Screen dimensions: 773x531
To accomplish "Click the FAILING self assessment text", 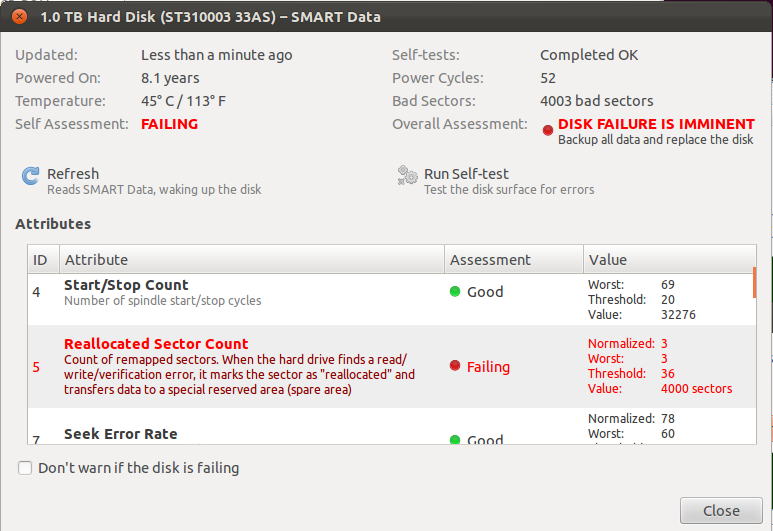I will pyautogui.click(x=169, y=124).
